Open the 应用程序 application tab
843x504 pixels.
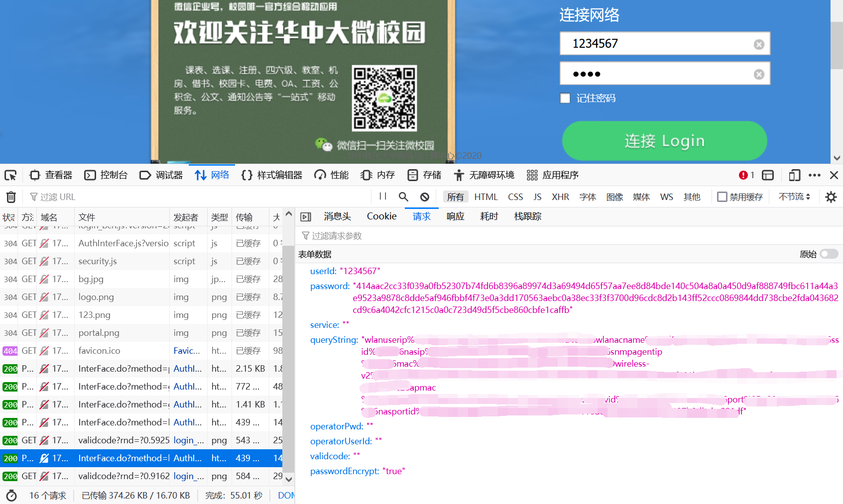(553, 175)
